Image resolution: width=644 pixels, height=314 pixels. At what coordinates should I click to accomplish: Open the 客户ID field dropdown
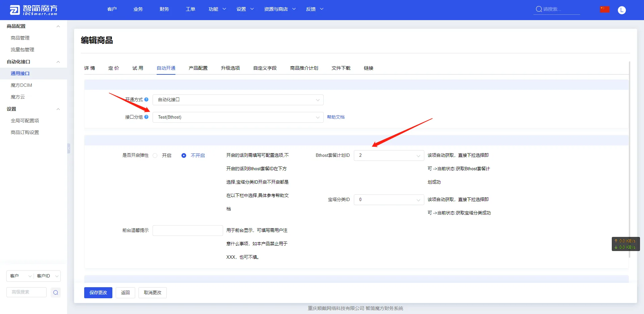(x=47, y=276)
